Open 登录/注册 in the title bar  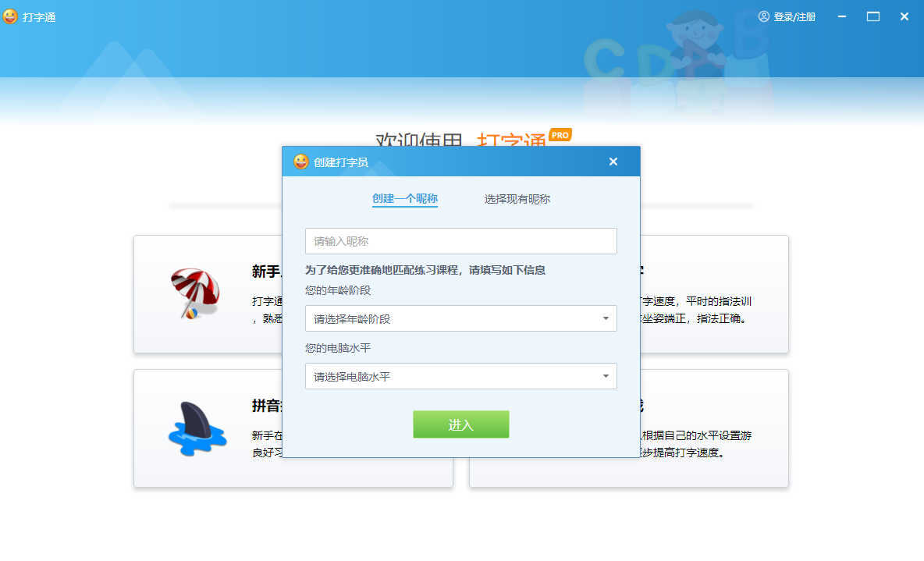(795, 16)
